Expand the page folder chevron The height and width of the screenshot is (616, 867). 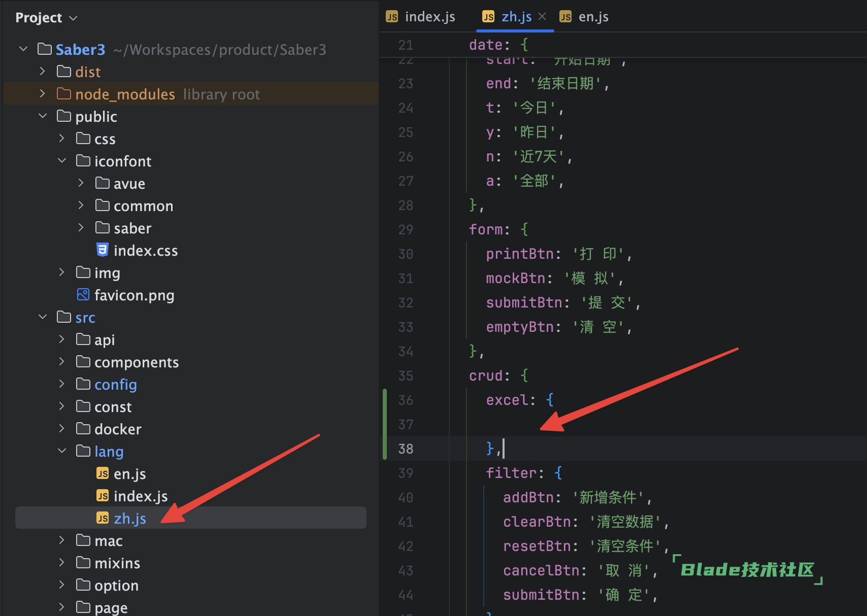pos(62,607)
